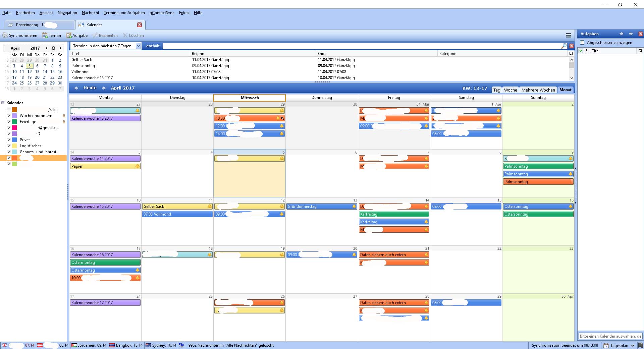Viewport: 644px width, 349px height.
Task: Close the Aufgaben side panel
Action: click(x=640, y=34)
